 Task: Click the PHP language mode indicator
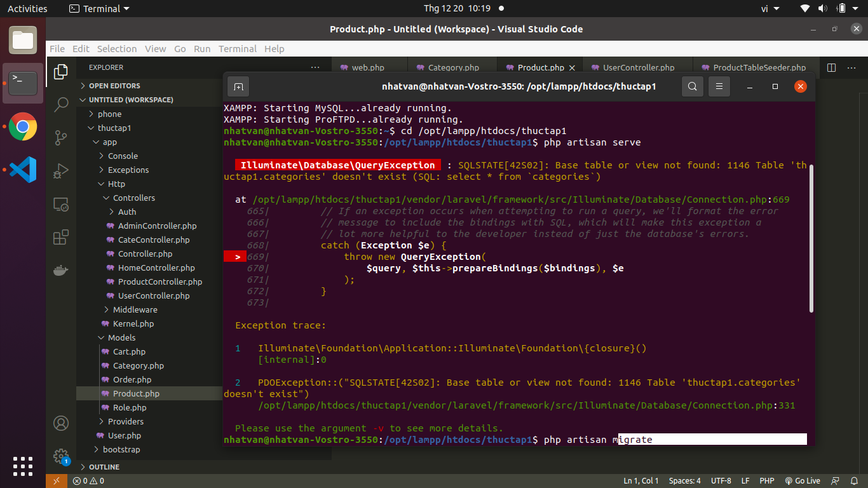tap(767, 480)
